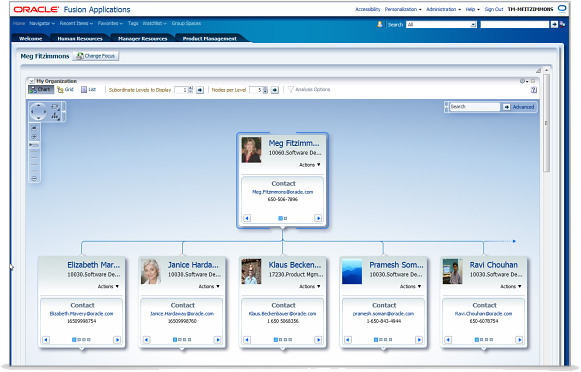Click the pan control compass

[x=38, y=111]
